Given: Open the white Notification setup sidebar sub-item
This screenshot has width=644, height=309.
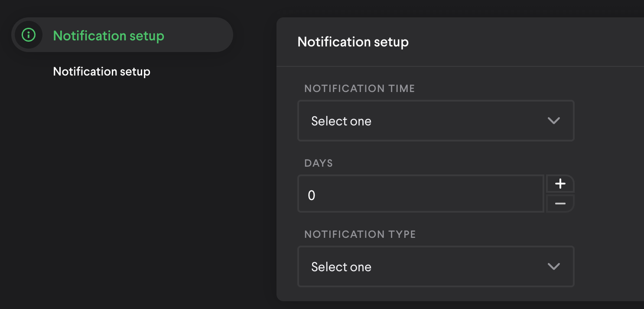Looking at the screenshot, I should pos(101,72).
